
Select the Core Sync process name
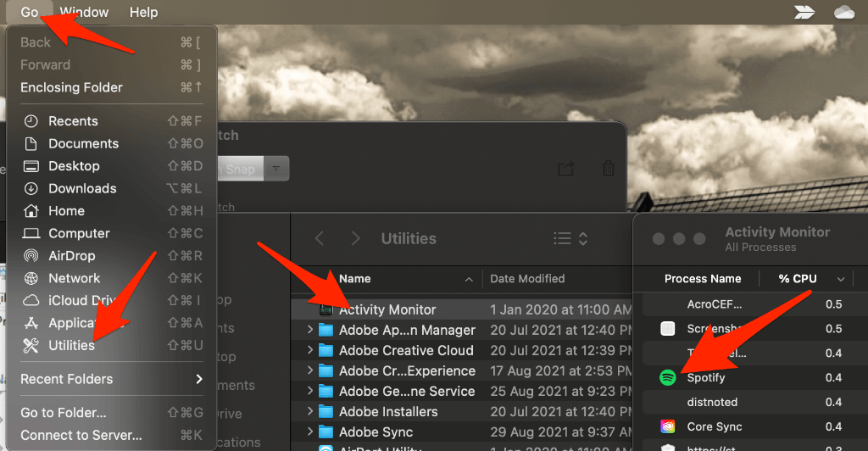coord(714,426)
